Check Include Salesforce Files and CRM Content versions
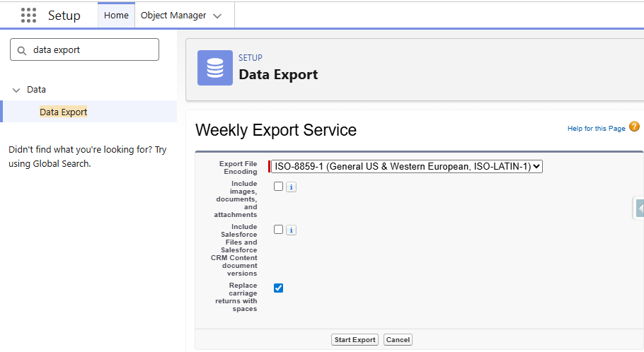The width and height of the screenshot is (644, 352). 278,229
